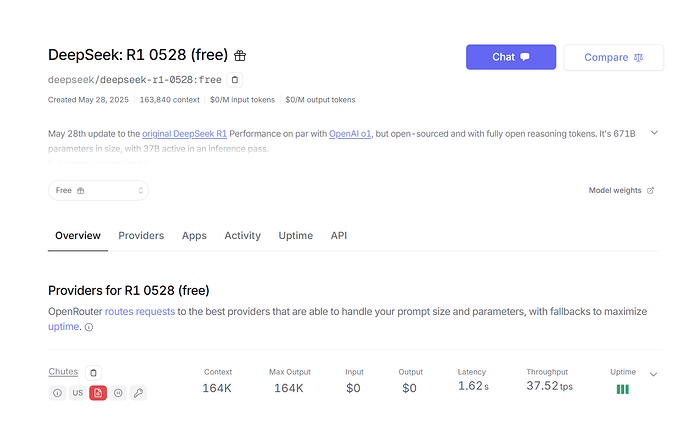Click the Providers for R1 0528 (free) heading
Image resolution: width=690 pixels, height=423 pixels.
(x=128, y=291)
